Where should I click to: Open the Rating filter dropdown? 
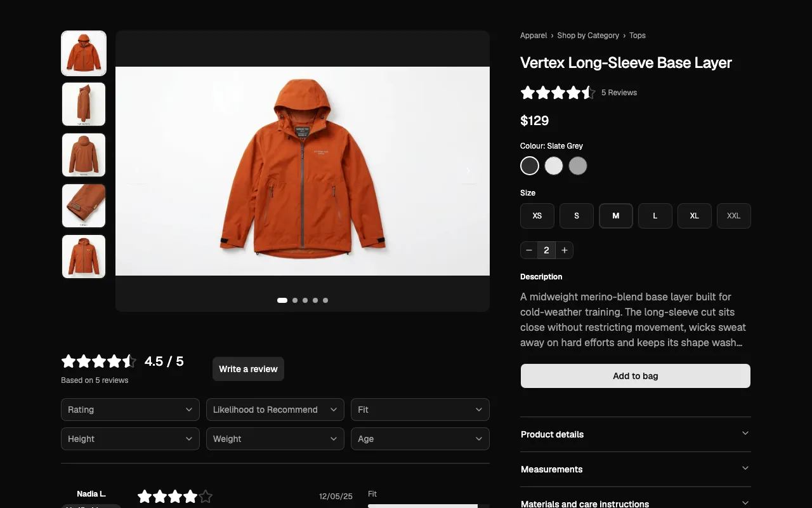pos(130,410)
